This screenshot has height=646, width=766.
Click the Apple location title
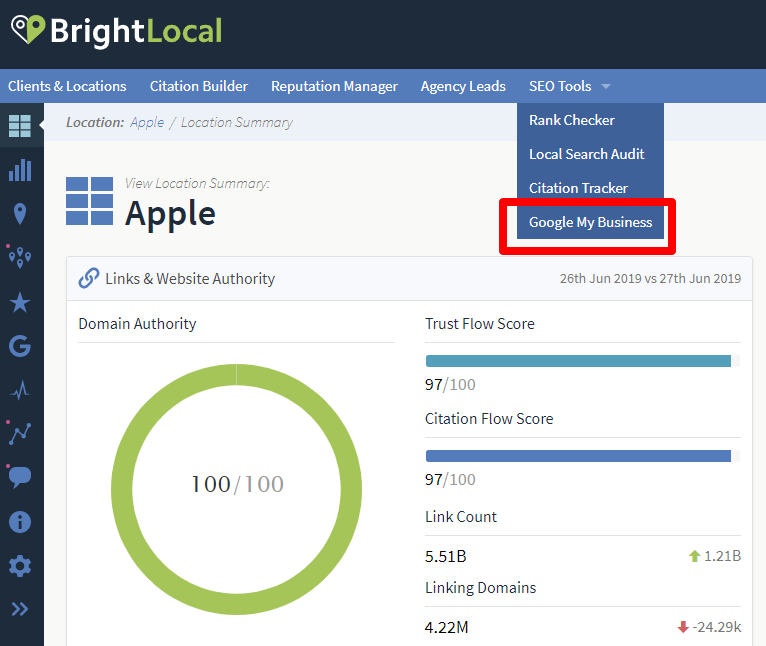click(x=170, y=214)
